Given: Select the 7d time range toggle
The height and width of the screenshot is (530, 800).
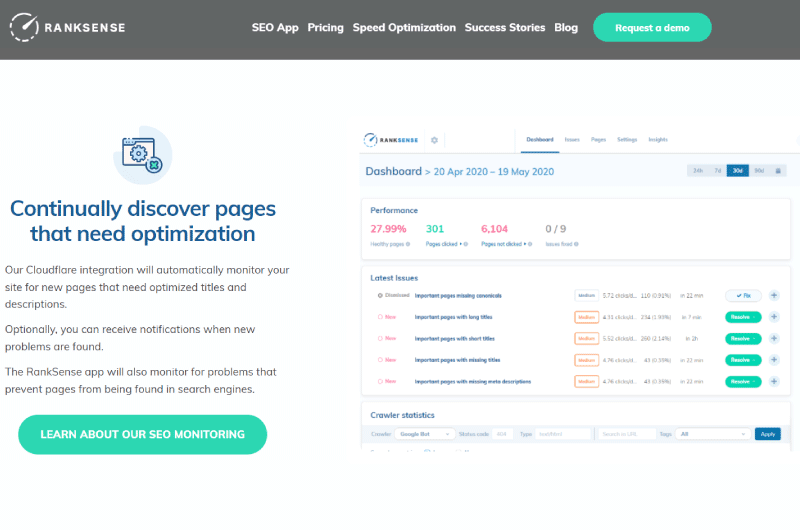Looking at the screenshot, I should [717, 170].
